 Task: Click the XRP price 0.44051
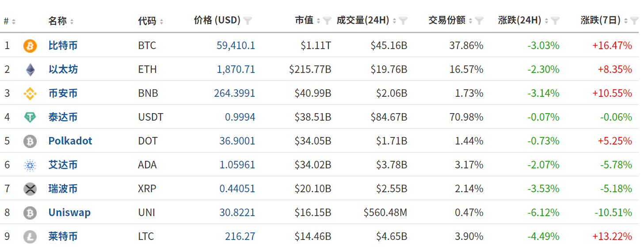click(x=237, y=189)
